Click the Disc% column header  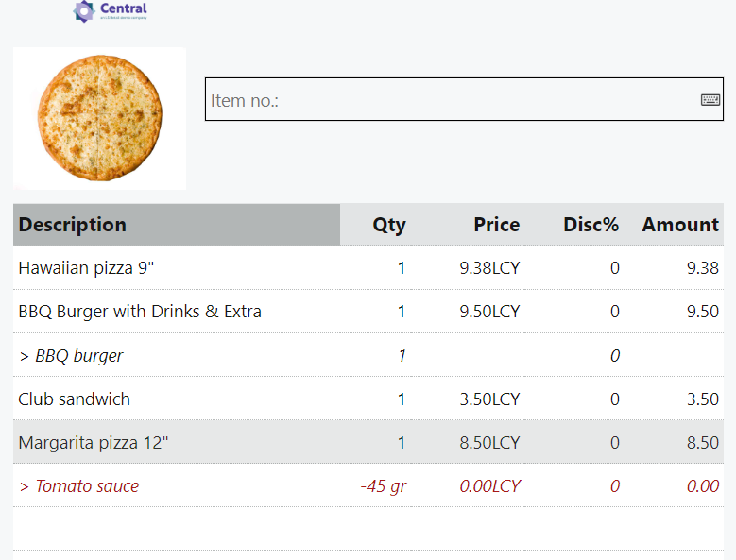(x=591, y=225)
